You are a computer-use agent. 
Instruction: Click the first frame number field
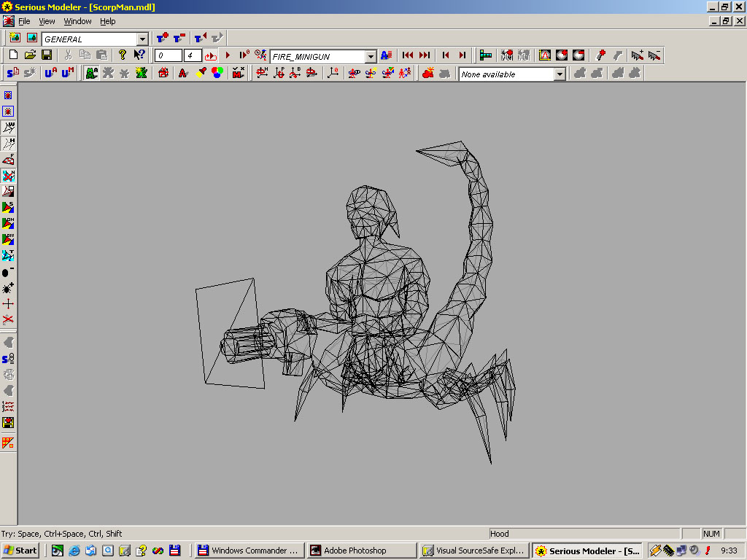(169, 55)
